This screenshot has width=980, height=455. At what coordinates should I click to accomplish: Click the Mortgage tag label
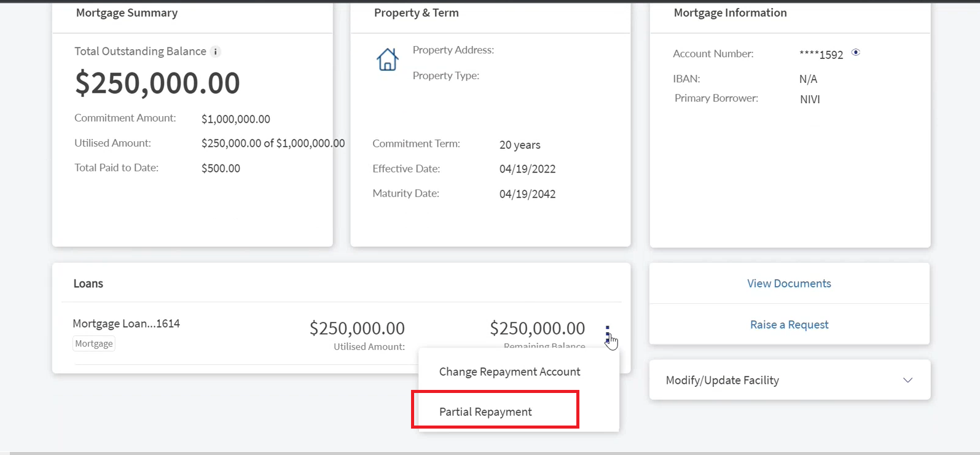94,344
